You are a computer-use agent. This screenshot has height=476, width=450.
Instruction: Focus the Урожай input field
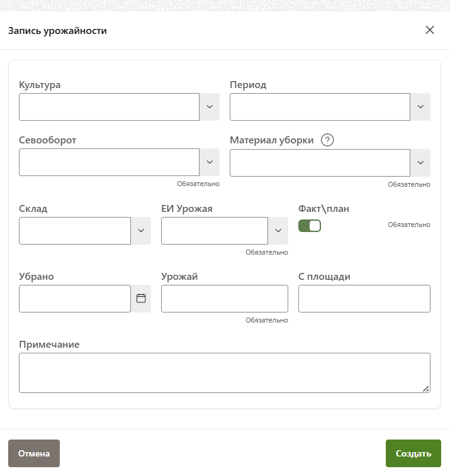(224, 299)
